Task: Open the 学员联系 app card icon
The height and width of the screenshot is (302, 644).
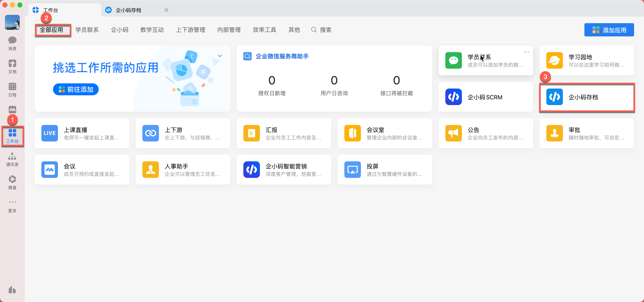Action: [x=453, y=60]
